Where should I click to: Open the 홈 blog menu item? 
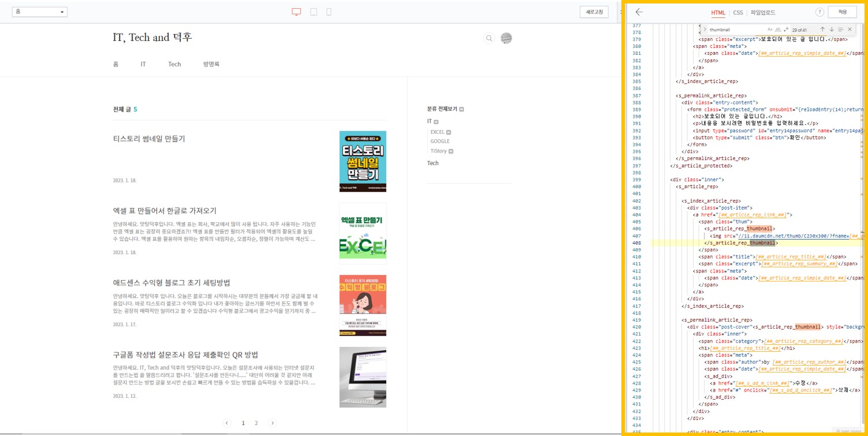click(116, 64)
